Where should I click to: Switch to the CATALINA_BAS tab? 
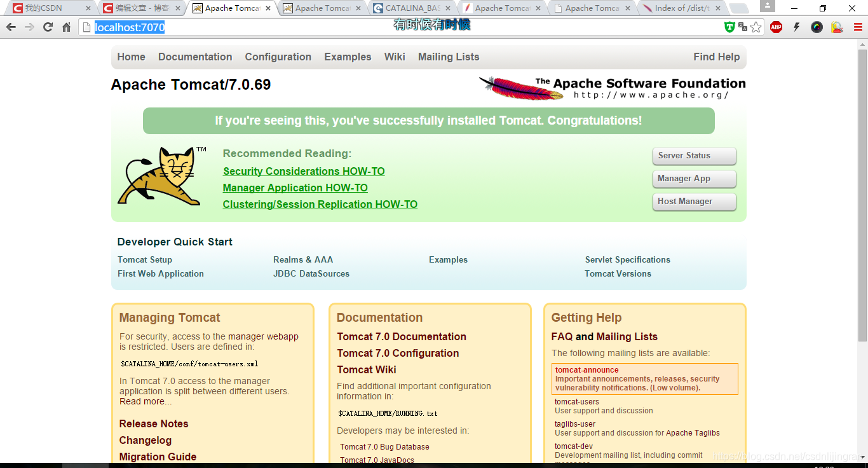(413, 8)
